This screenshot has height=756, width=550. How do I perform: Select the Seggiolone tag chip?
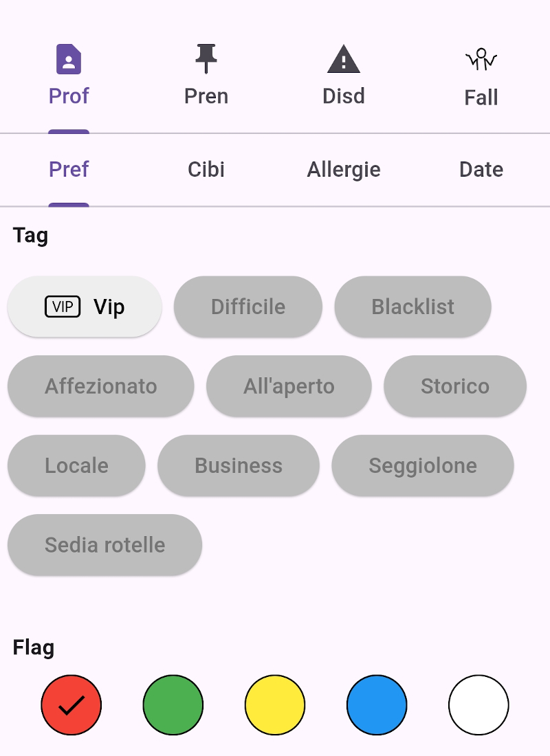click(423, 466)
